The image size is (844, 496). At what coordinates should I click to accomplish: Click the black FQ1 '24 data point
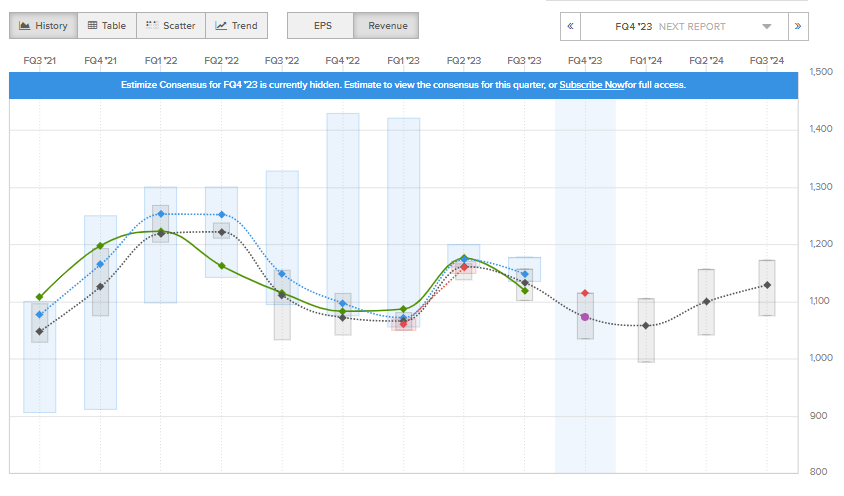pos(646,326)
